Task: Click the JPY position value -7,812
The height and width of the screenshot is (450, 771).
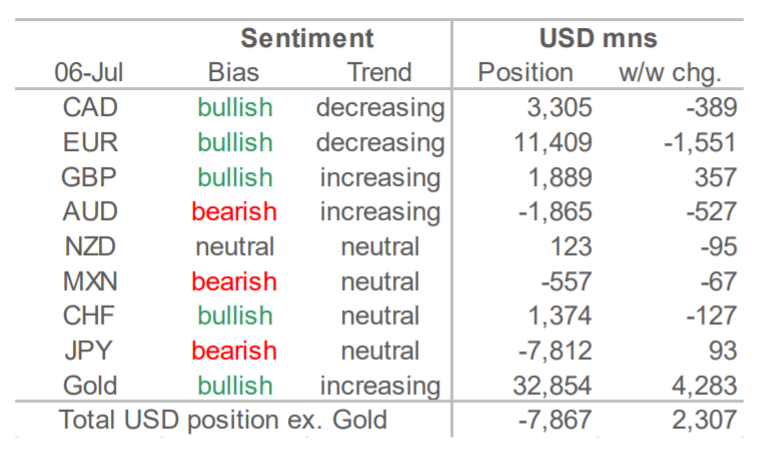Action: (555, 352)
